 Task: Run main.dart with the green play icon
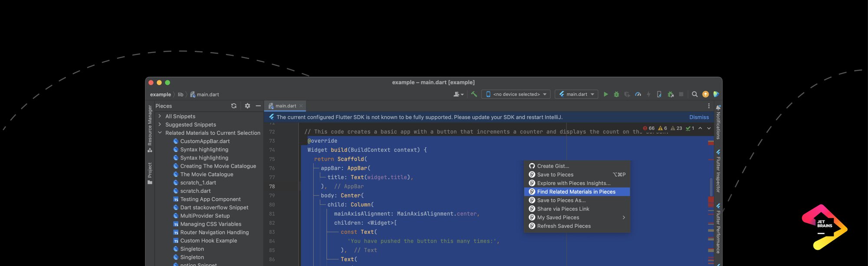605,94
